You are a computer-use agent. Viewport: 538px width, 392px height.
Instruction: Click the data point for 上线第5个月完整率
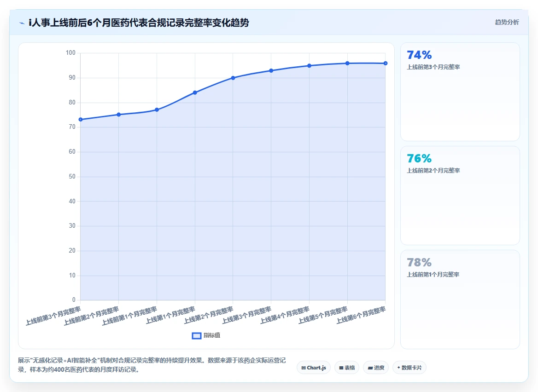tap(347, 63)
